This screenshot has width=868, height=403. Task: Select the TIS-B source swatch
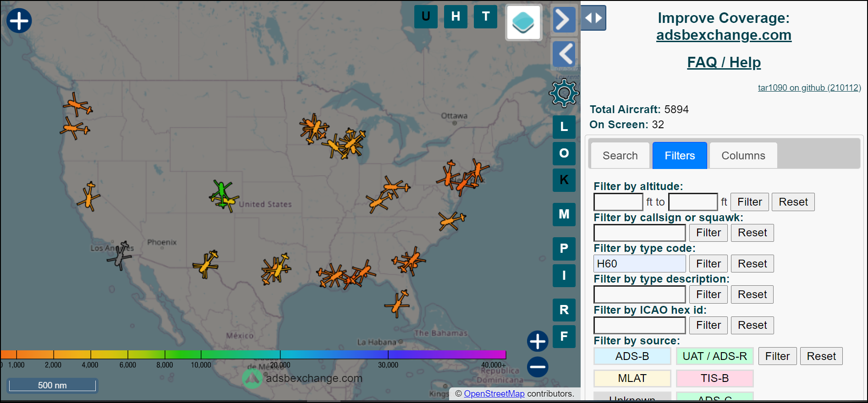(x=715, y=378)
